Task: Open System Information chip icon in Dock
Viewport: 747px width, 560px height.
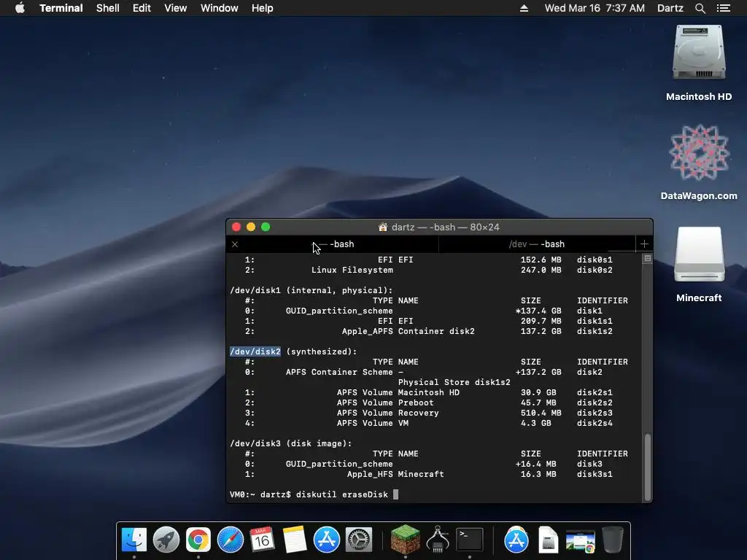Action: click(438, 540)
